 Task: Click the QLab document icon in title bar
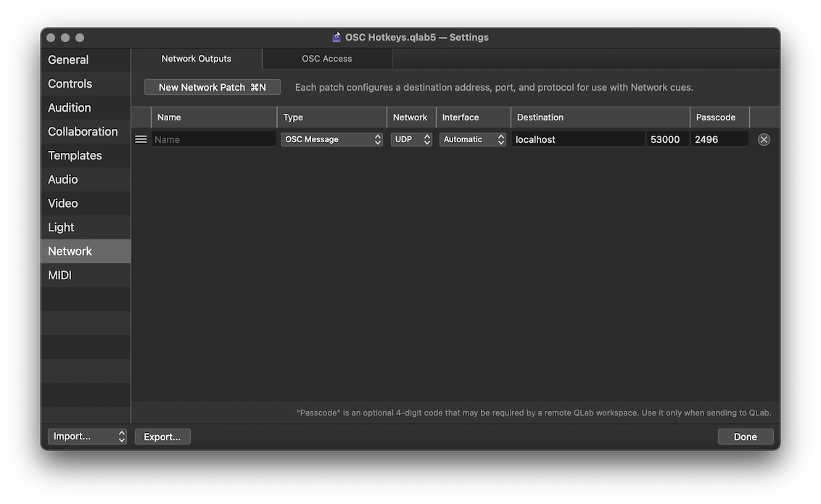coord(337,37)
